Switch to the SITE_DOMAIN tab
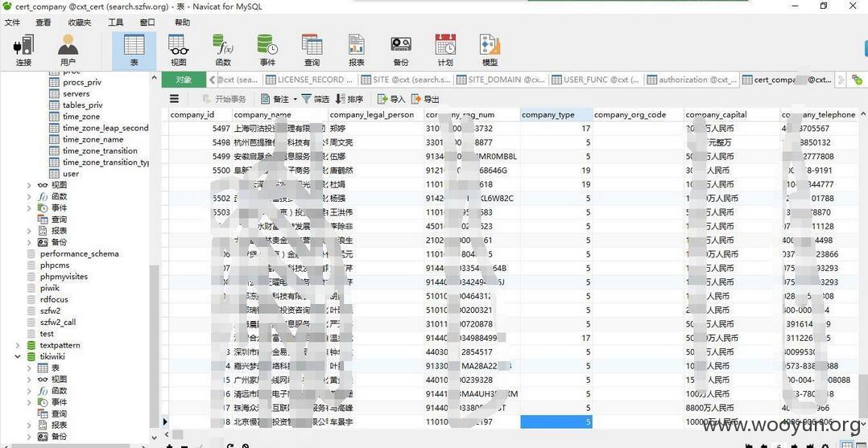Image resolution: width=868 pixels, height=448 pixels. click(502, 80)
